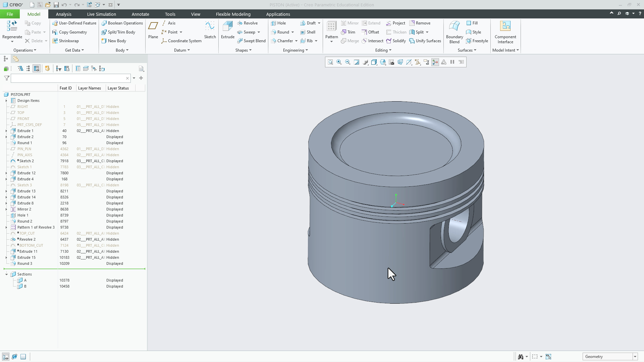Image resolution: width=644 pixels, height=362 pixels.
Task: Click the Refit view icon
Action: click(x=330, y=62)
